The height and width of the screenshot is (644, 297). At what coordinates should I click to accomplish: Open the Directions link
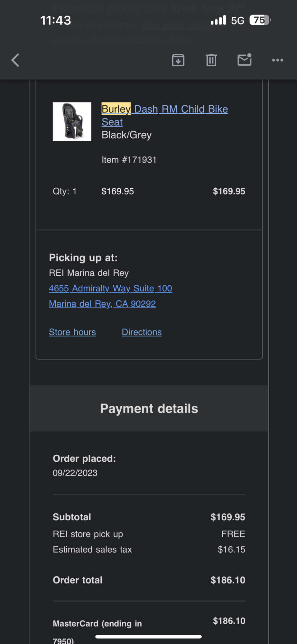coord(142,332)
